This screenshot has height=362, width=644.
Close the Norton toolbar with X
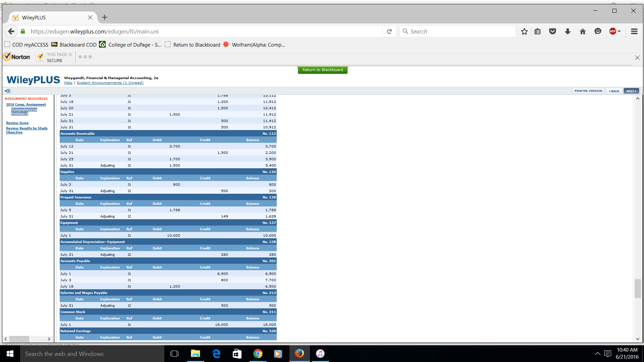click(x=637, y=58)
